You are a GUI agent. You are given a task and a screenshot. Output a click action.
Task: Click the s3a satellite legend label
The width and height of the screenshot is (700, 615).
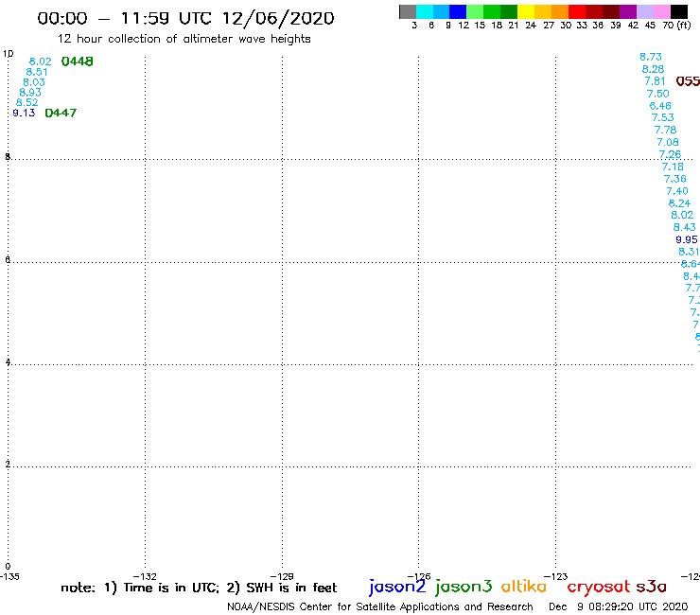(651, 587)
